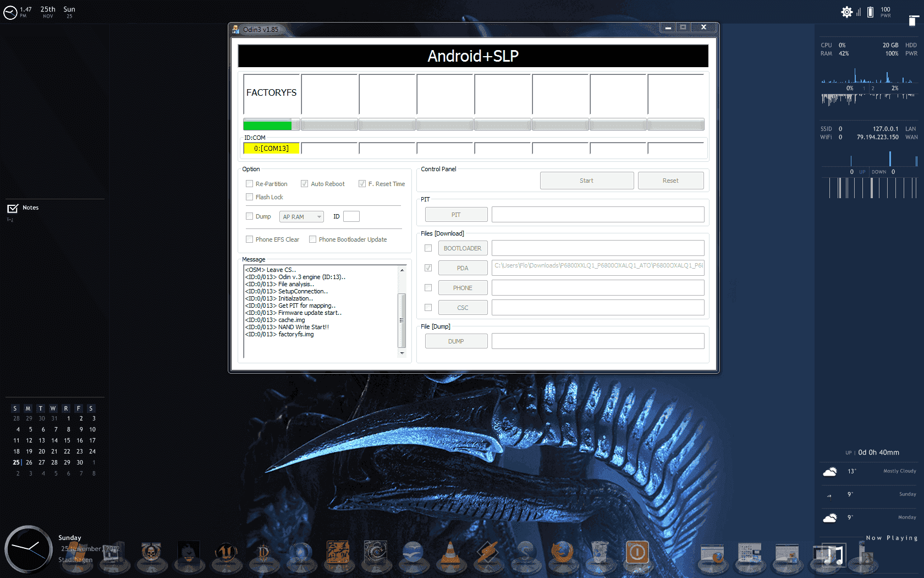
Task: Click the PHONE browse button
Action: point(463,288)
